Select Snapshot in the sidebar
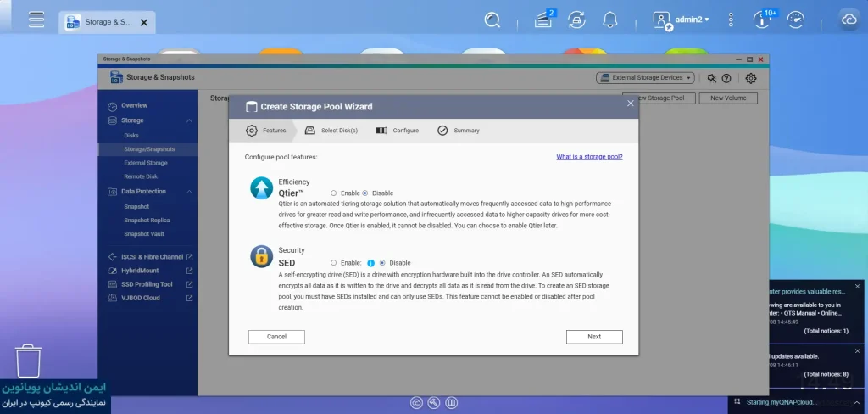The width and height of the screenshot is (868, 414). [x=136, y=207]
